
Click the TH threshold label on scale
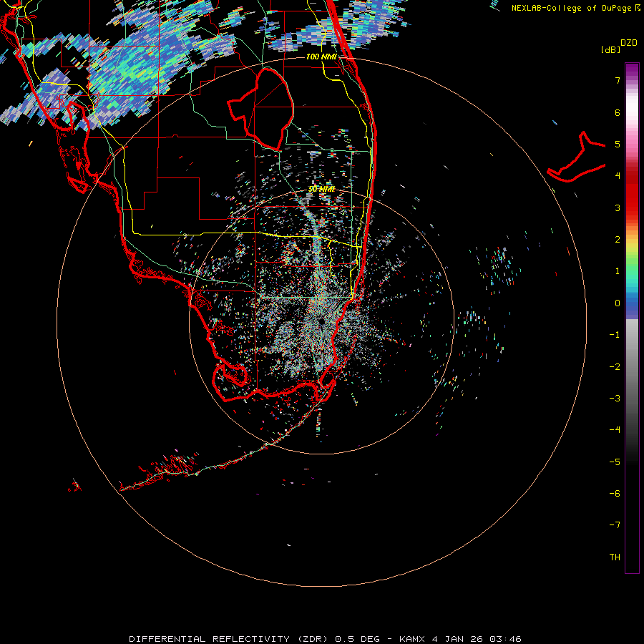tap(615, 557)
